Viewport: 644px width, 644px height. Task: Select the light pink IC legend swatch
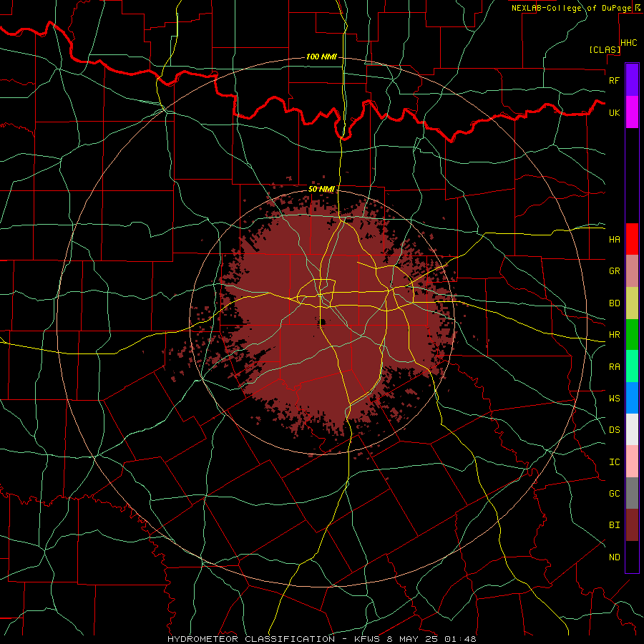tap(632, 462)
